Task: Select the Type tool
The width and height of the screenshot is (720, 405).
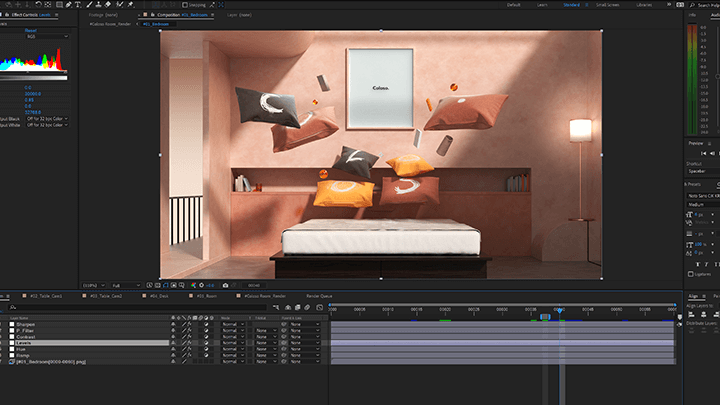Action: (78, 5)
